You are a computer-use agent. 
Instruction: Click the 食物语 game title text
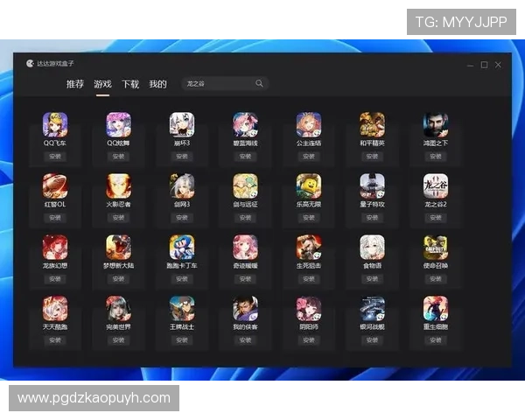click(x=372, y=266)
